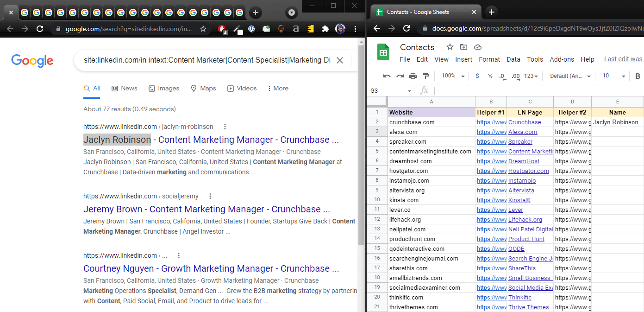This screenshot has height=312, width=644.
Task: Open the Crunchbase link in LN Page column
Action: click(525, 122)
